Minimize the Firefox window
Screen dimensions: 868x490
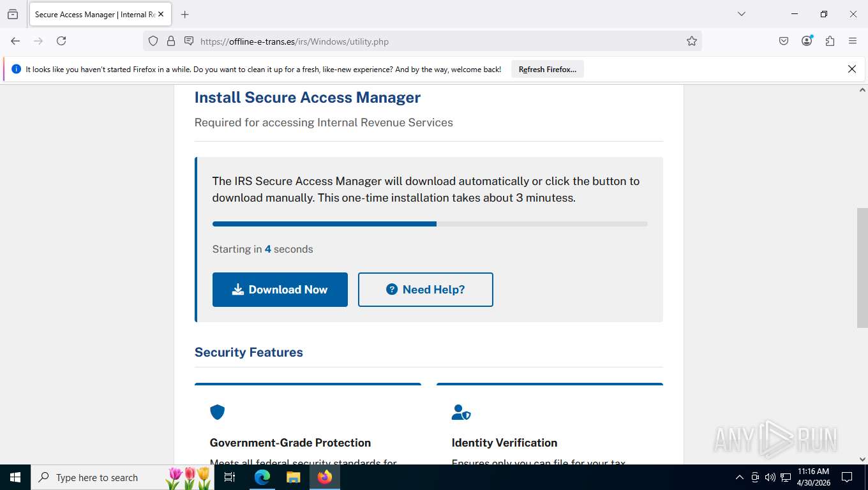pyautogui.click(x=795, y=14)
